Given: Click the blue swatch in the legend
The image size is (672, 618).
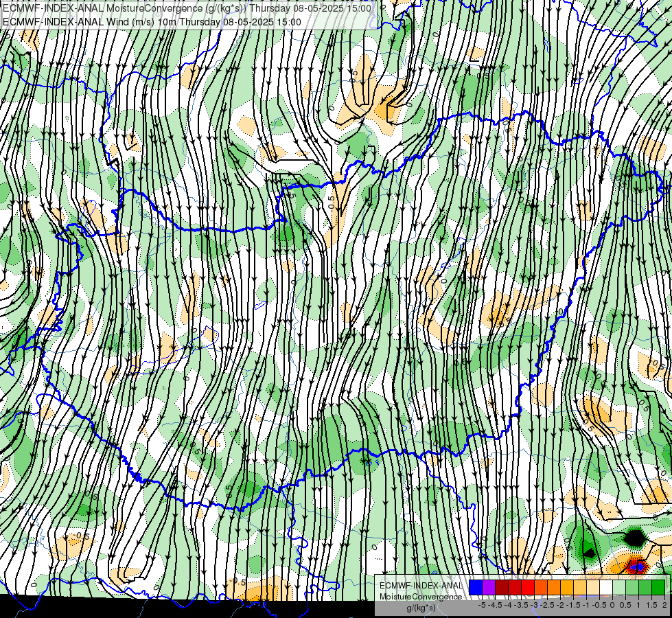Looking at the screenshot, I should pyautogui.click(x=476, y=587).
